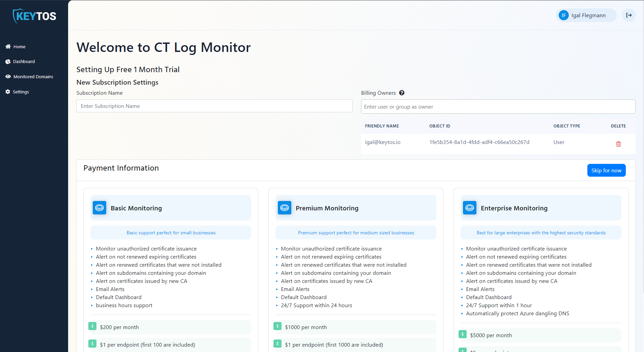Click the Enterprise Monitoring plan icon
The height and width of the screenshot is (352, 644).
click(x=470, y=208)
